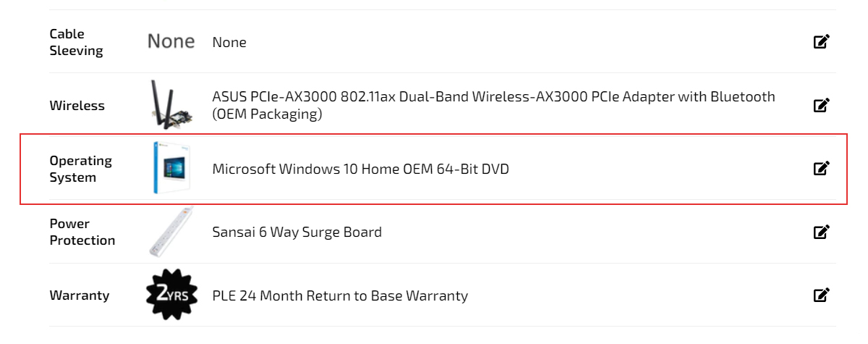
Task: Click the Windows 10 box image
Action: point(171,169)
